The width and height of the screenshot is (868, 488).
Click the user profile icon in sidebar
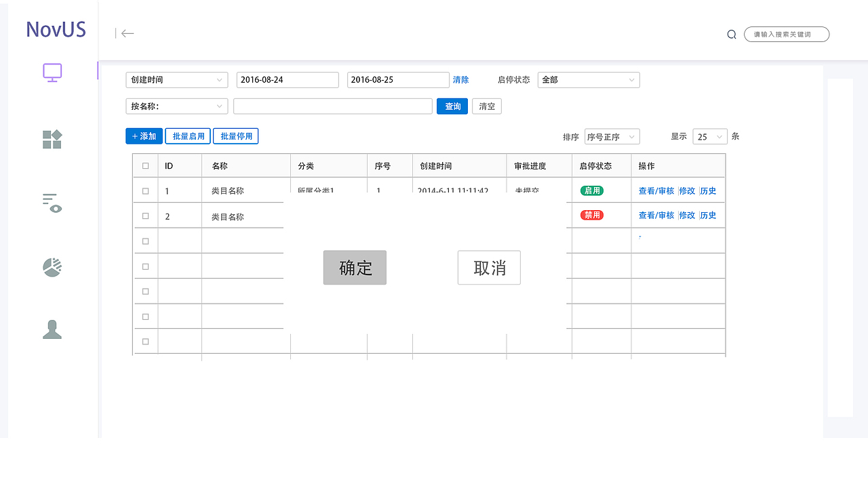(x=52, y=329)
